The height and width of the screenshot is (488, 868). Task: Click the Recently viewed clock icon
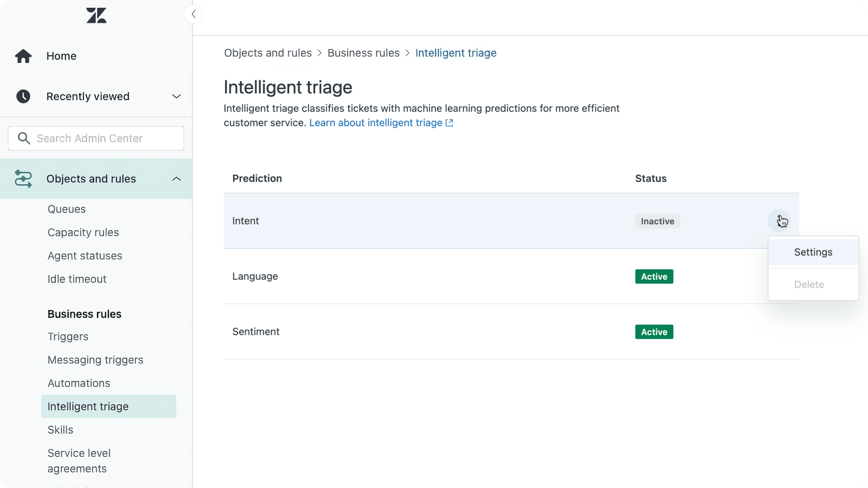pos(23,96)
